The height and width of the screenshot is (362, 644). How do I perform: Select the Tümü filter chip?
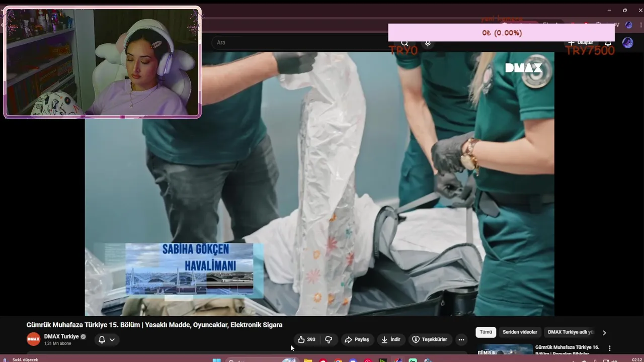pos(486,332)
